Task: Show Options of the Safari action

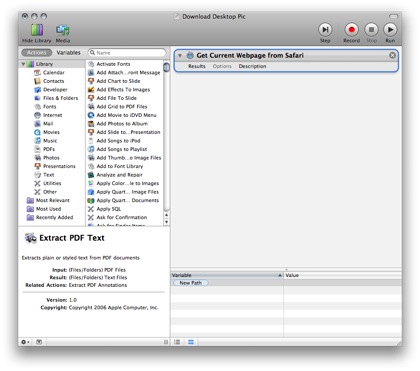Action: [x=222, y=66]
